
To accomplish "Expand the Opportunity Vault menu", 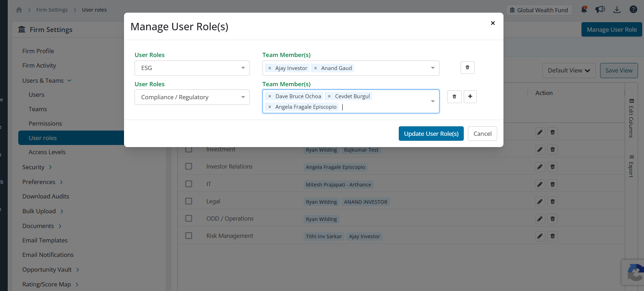I will pos(51,270).
